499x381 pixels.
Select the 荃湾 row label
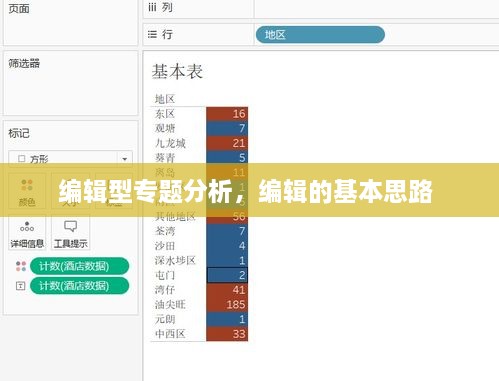point(165,231)
